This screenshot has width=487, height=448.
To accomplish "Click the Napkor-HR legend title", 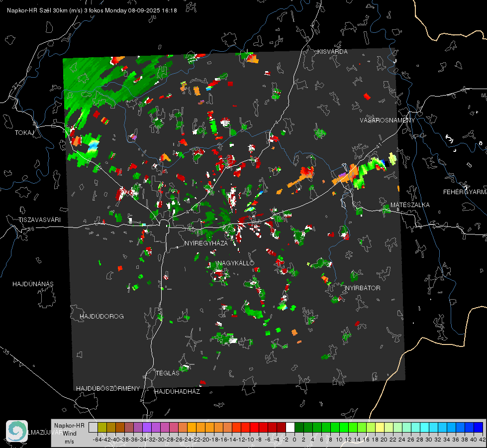I will (x=69, y=426).
